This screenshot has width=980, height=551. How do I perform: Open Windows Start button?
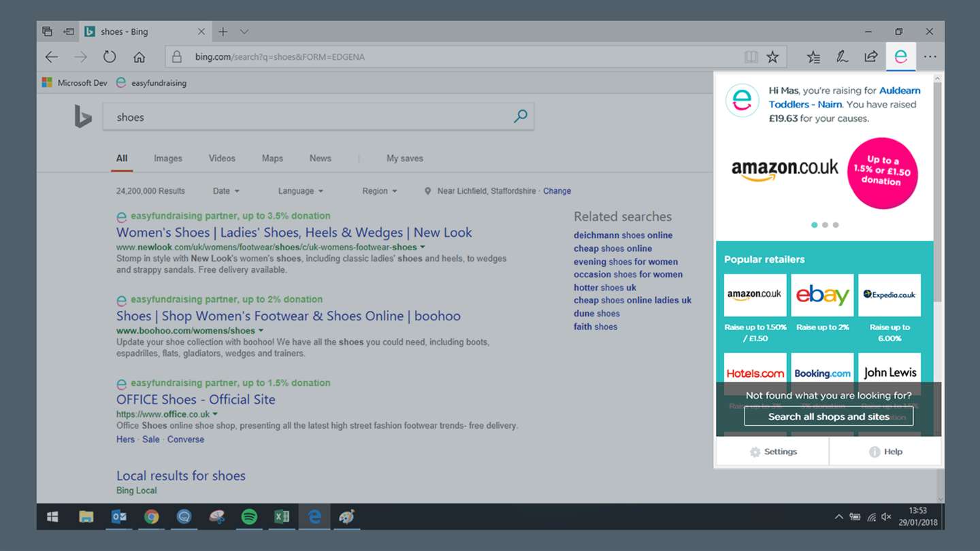(x=52, y=517)
